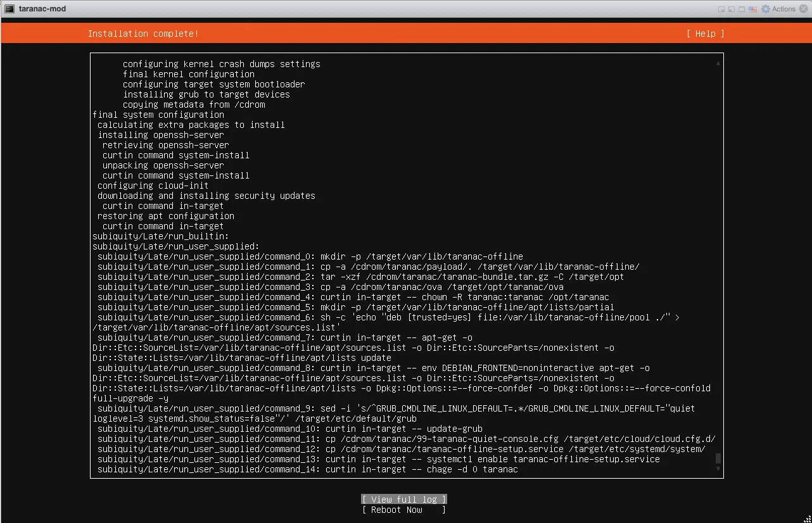Click 'configuring target system bootloader' line
This screenshot has width=812, height=523.
(x=214, y=84)
